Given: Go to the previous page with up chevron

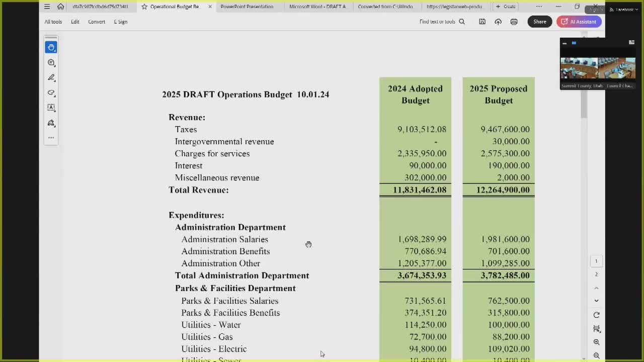Looking at the screenshot, I should (596, 288).
